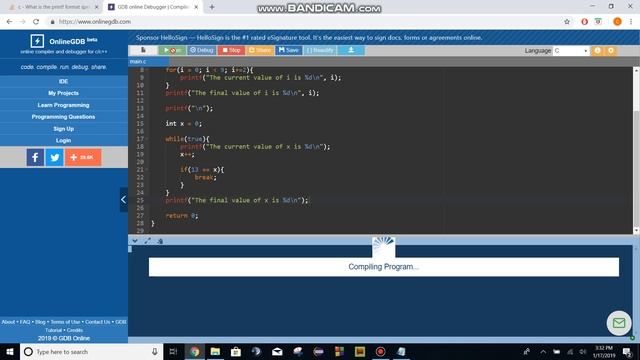
Task: Fold the while loop at line 17
Action: (x=147, y=139)
